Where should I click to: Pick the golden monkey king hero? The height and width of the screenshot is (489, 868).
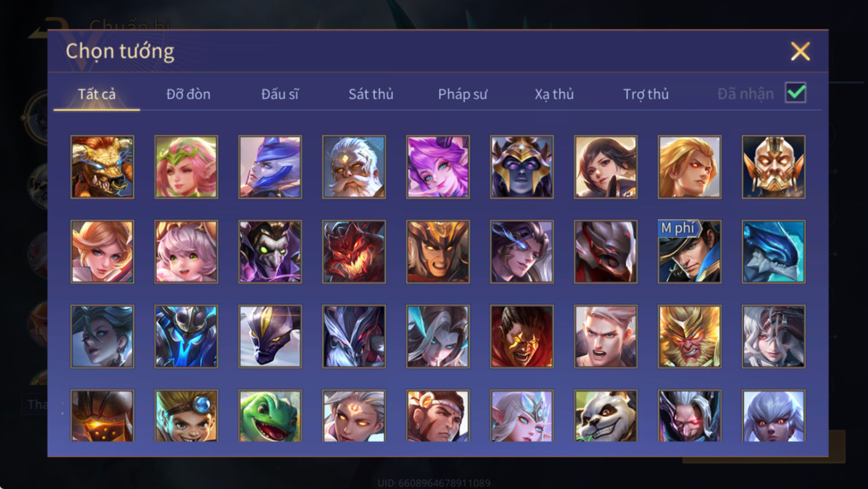[x=689, y=336]
